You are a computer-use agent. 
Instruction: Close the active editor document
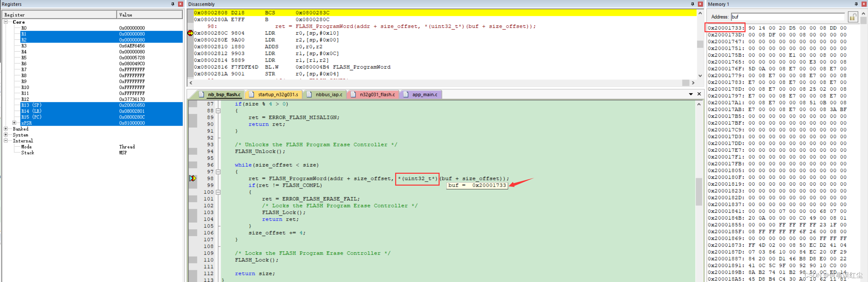699,94
